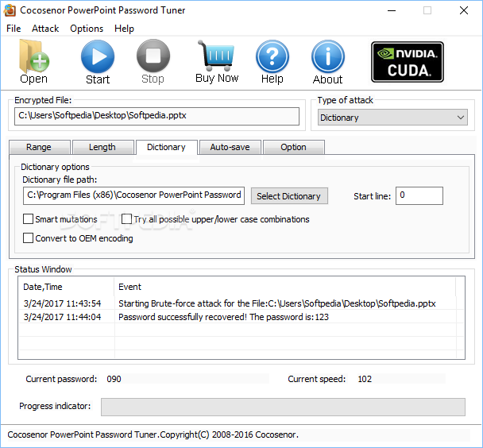Viewport: 483px width, 448px height.
Task: Check Convert to OEM encoding
Action: [x=28, y=238]
